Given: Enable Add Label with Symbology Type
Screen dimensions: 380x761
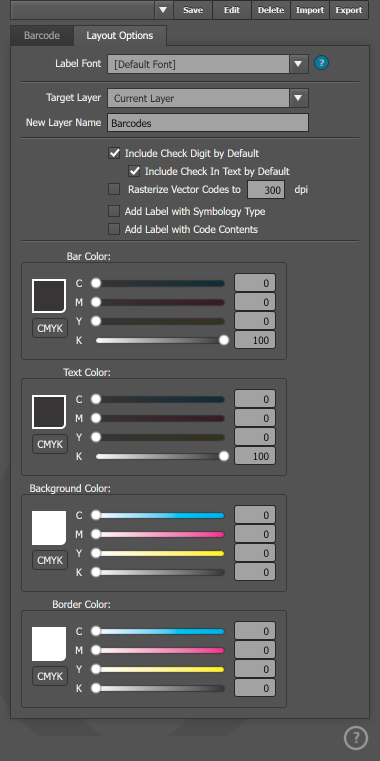Looking at the screenshot, I should click(x=114, y=211).
